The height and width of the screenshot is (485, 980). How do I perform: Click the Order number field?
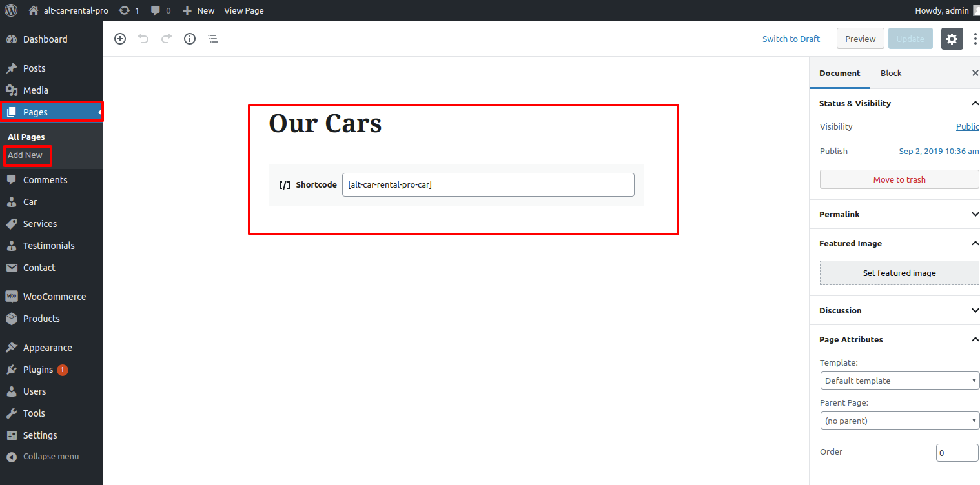957,453
